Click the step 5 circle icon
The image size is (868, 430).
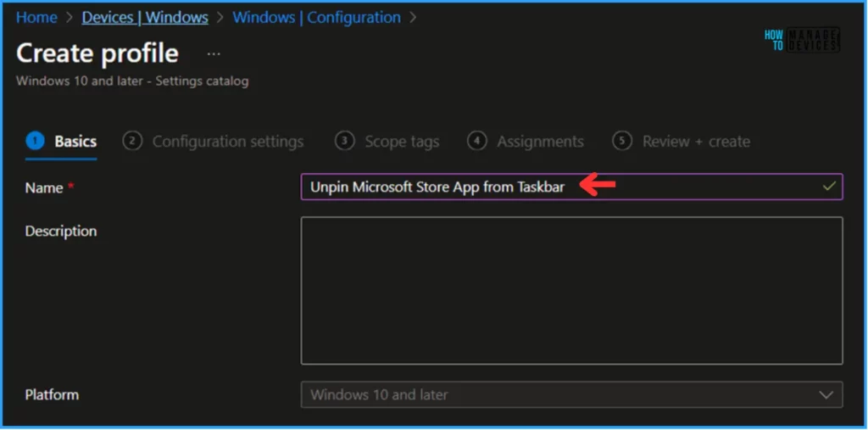point(621,141)
